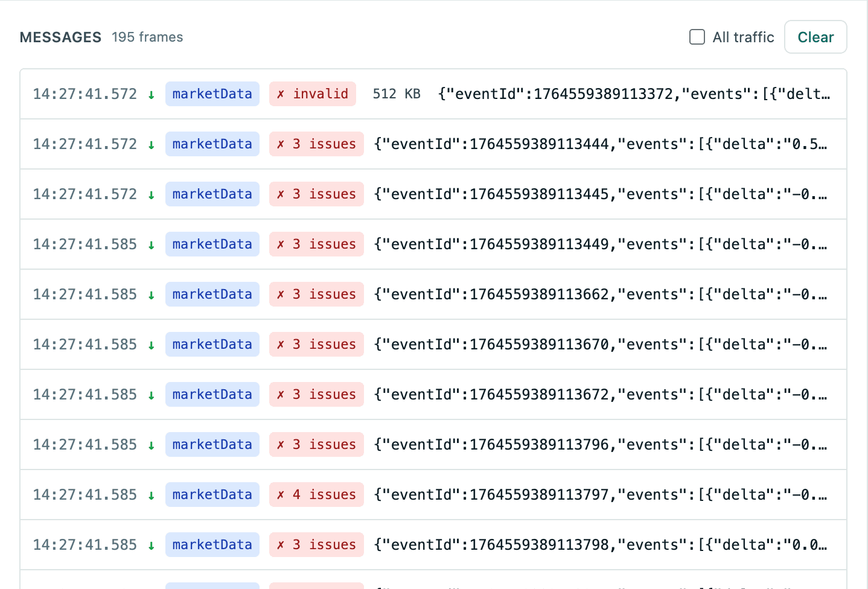Image resolution: width=868 pixels, height=589 pixels.
Task: Click the incoming arrow for event ending 113797
Action: pyautogui.click(x=152, y=495)
